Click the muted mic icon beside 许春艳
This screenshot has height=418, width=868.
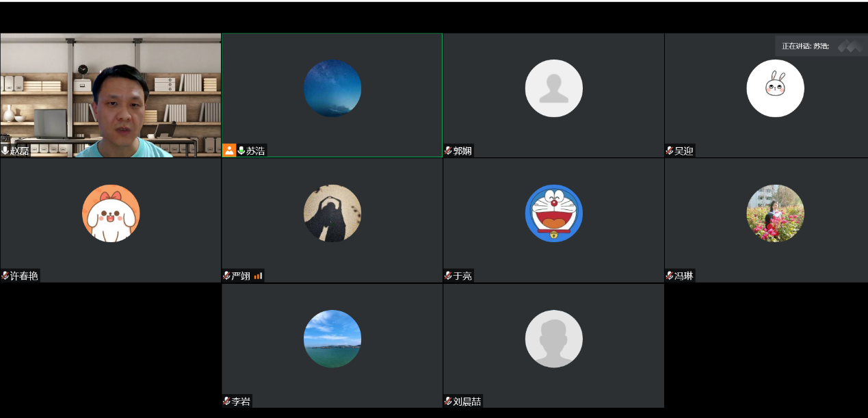coord(5,276)
